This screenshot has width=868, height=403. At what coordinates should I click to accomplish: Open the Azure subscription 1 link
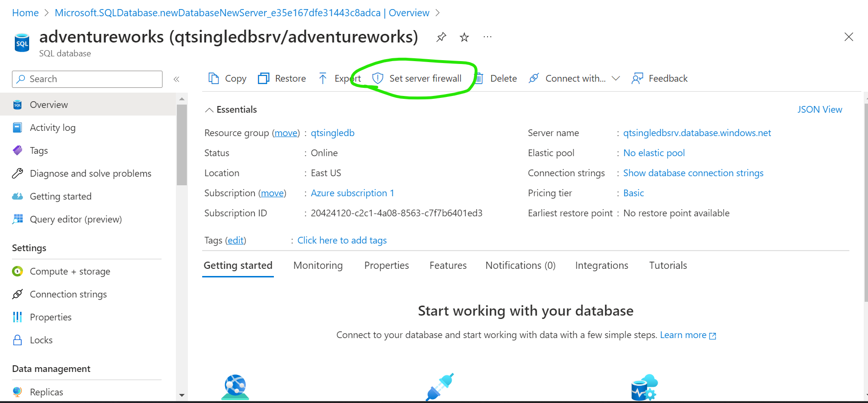[352, 193]
